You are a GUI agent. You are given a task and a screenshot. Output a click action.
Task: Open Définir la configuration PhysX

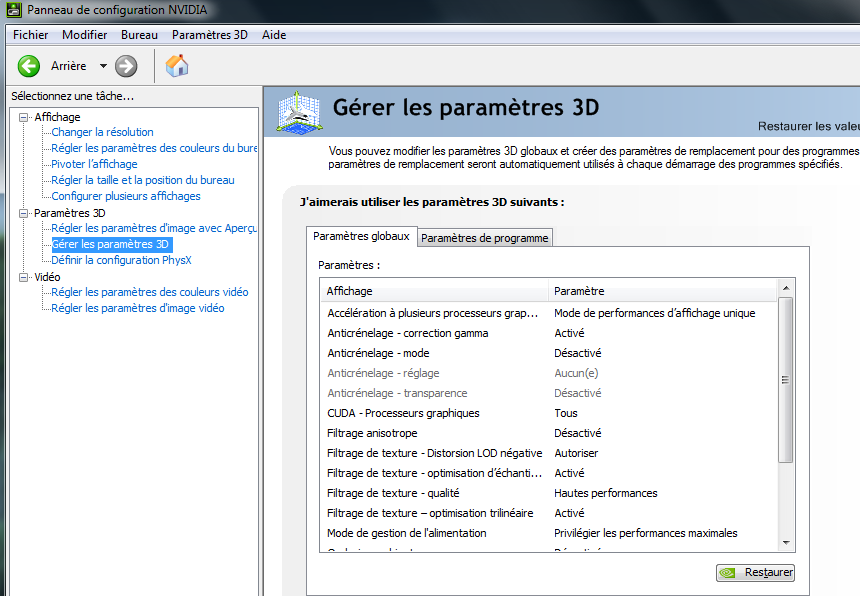(121, 260)
